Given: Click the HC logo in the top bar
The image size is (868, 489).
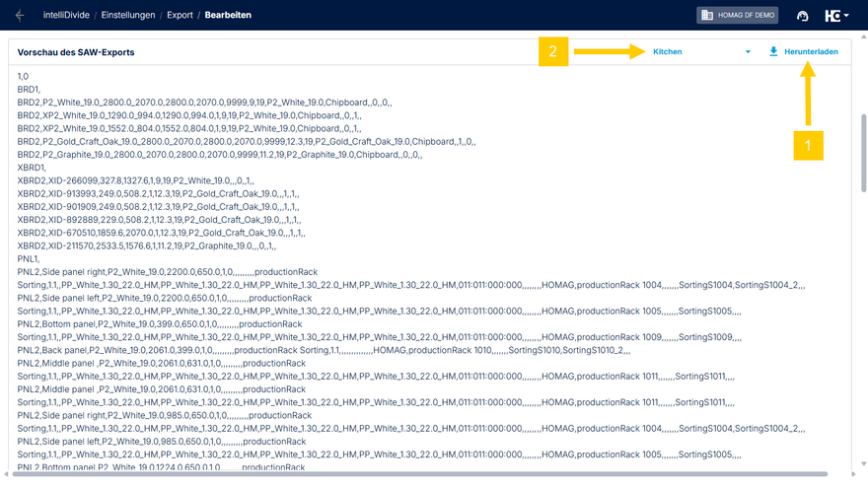Looking at the screenshot, I should 832,16.
